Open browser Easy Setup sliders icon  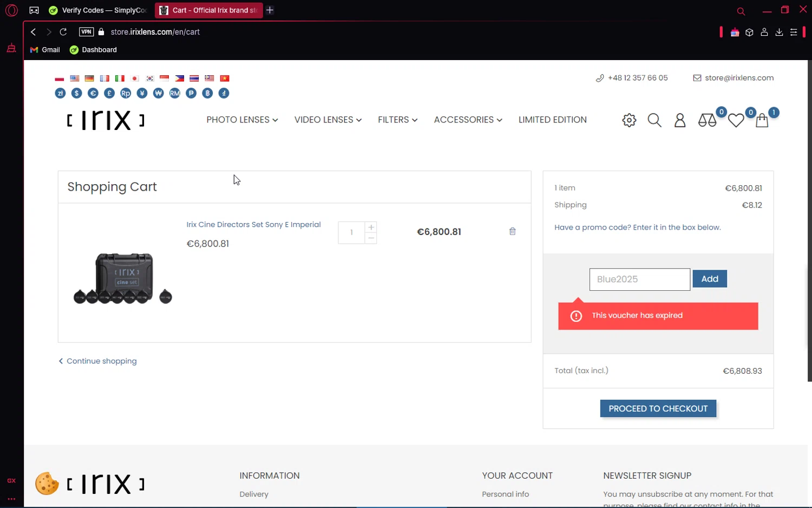pyautogui.click(x=794, y=32)
